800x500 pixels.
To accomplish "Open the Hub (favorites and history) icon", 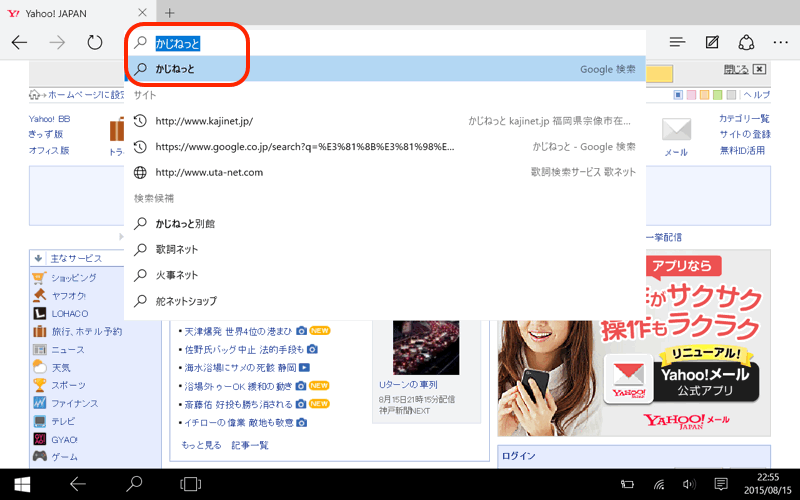I will 677,42.
